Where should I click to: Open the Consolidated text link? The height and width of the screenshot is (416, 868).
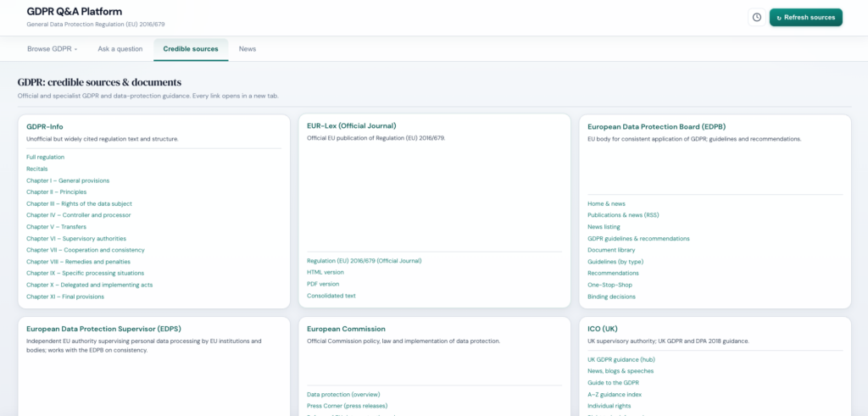click(x=331, y=296)
